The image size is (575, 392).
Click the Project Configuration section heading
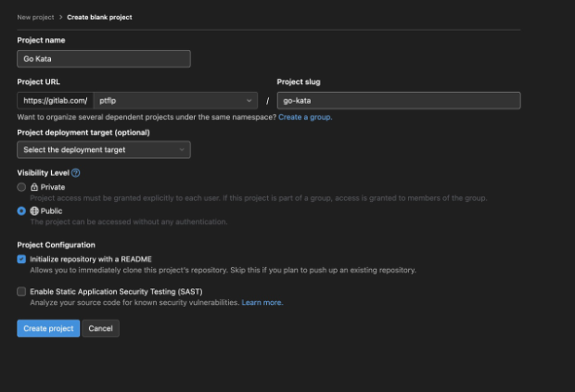point(56,245)
